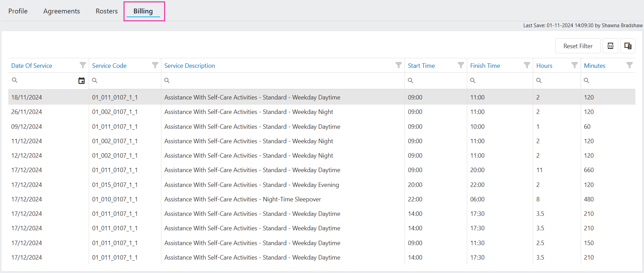Open the calendar picker in Date Of Service search

tap(82, 81)
